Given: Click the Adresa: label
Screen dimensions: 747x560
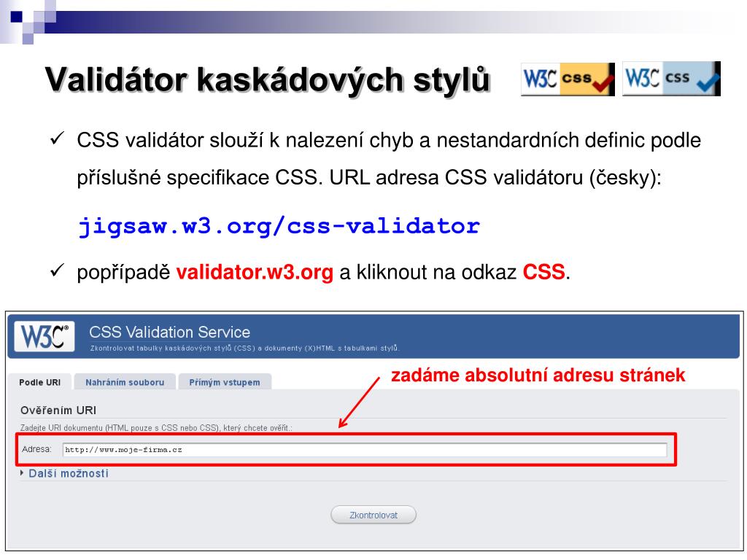Looking at the screenshot, I should [36, 449].
